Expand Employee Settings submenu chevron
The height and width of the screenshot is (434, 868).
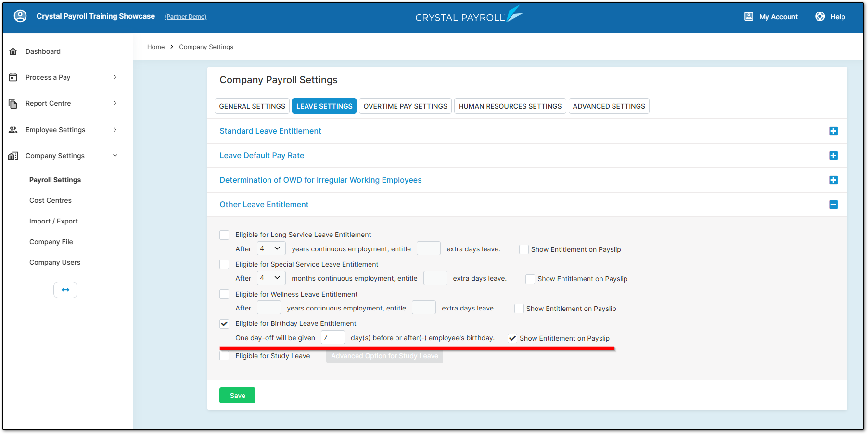coord(115,130)
